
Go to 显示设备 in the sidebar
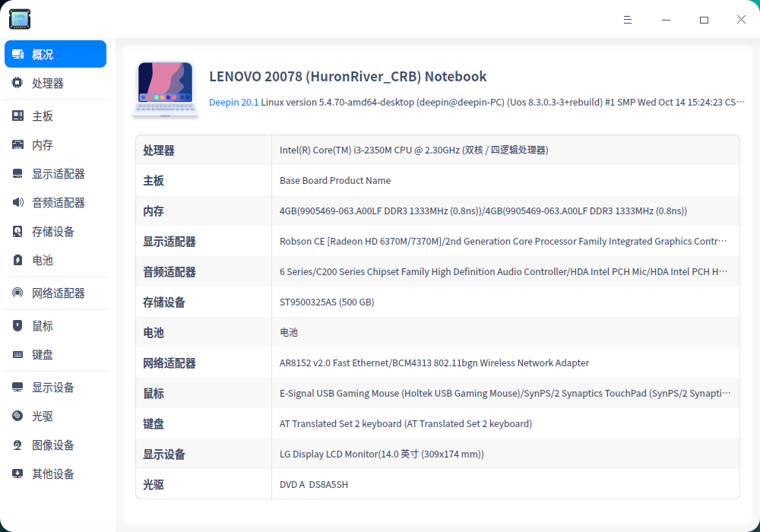55,387
